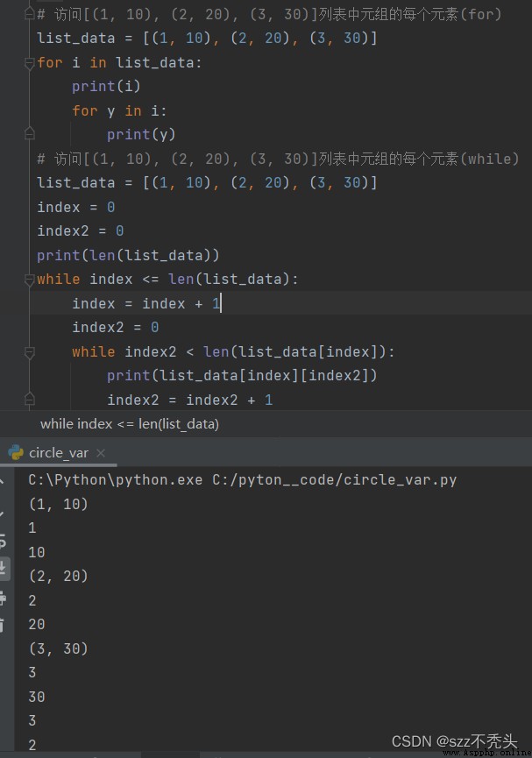Collapse the 'for i in list_data' block
532x758 pixels.
click(30, 63)
